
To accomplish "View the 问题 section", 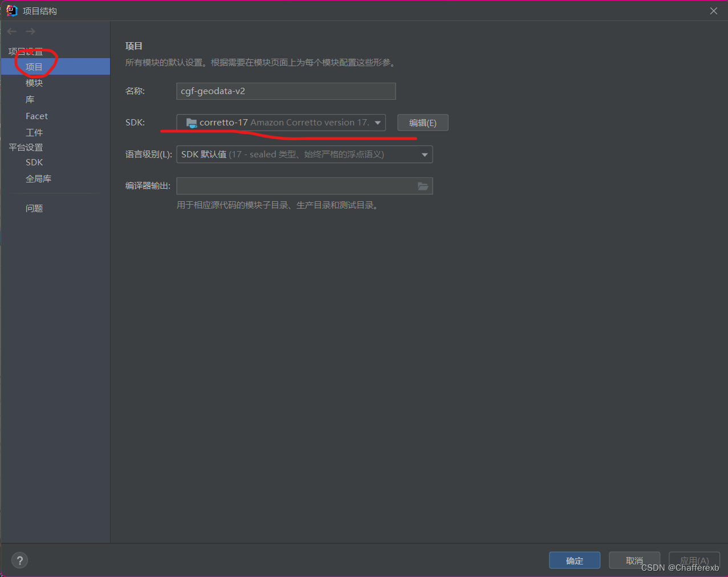I will [x=34, y=208].
